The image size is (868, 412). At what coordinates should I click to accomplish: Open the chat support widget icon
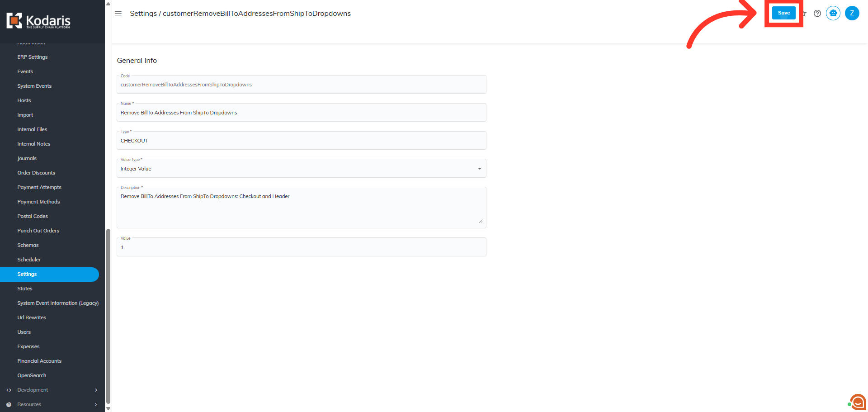coord(858,402)
